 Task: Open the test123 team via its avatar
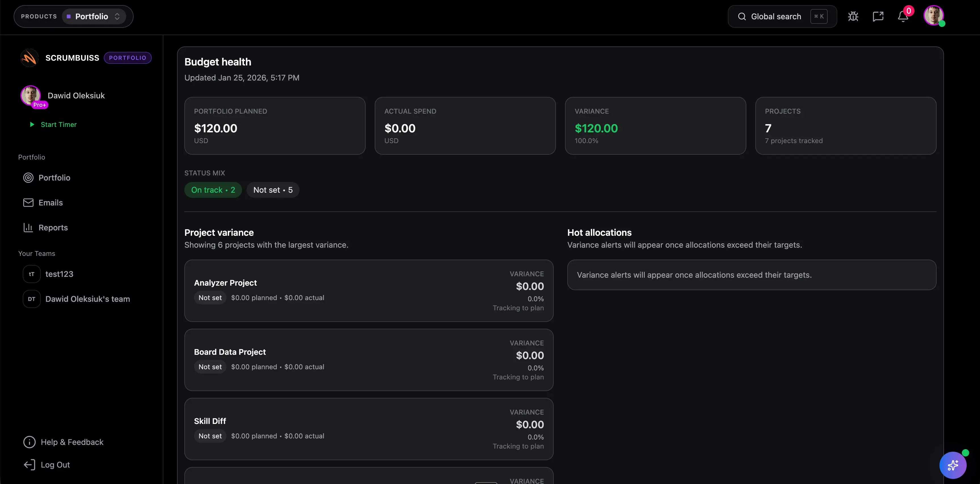pyautogui.click(x=31, y=274)
